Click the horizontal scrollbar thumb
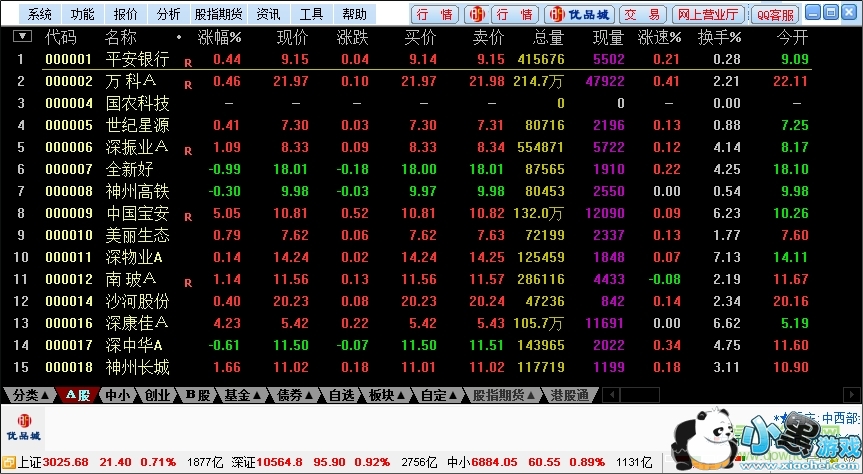The width and height of the screenshot is (863, 474). pyautogui.click(x=639, y=395)
